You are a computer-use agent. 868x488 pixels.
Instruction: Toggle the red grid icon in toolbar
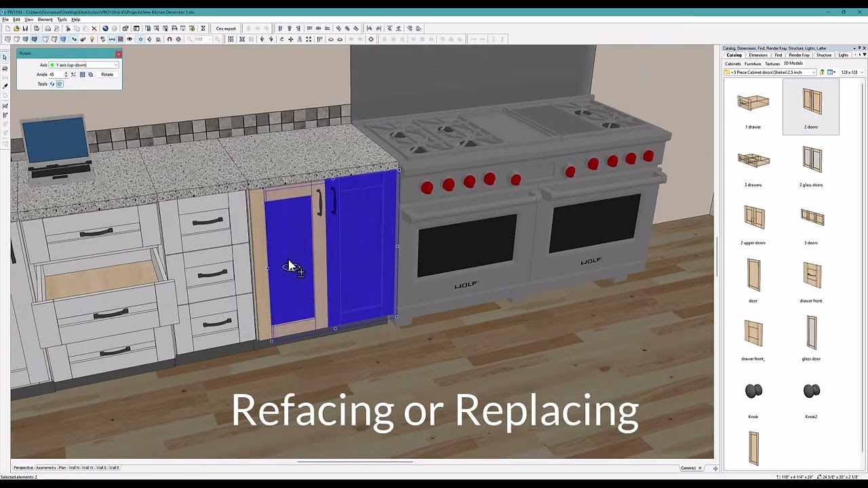[121, 39]
